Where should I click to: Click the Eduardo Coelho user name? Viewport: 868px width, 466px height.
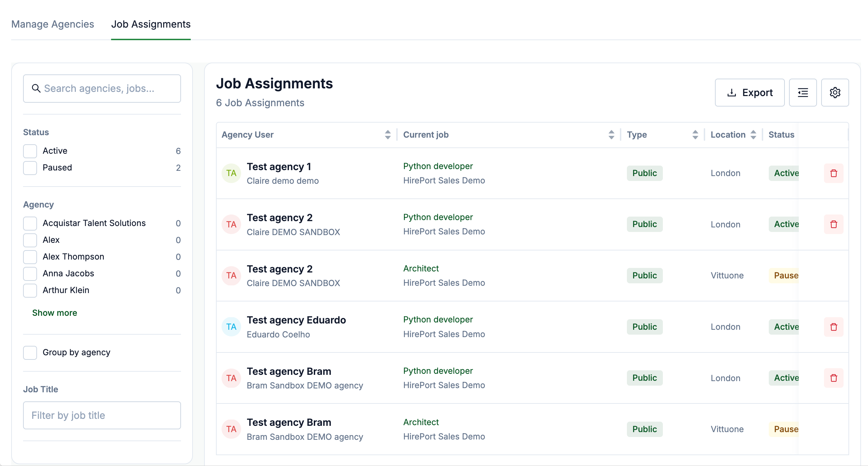(x=278, y=334)
